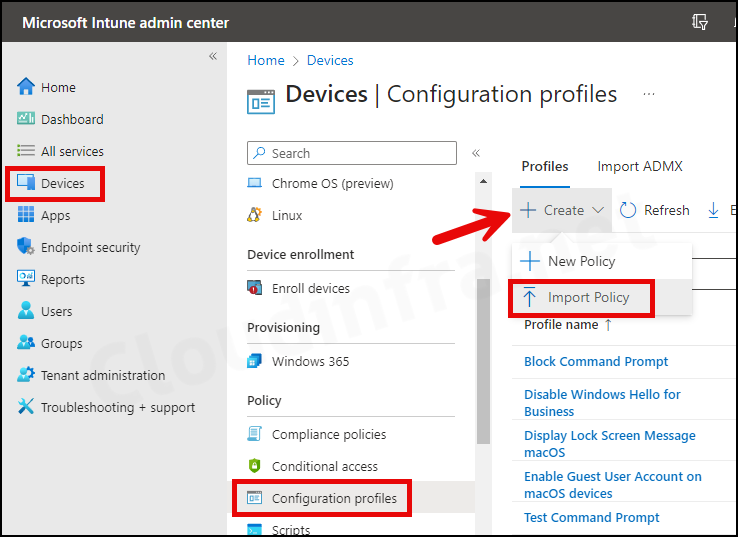The image size is (738, 537).
Task: Click the submenu vertical scrollbar thumb
Action: click(x=483, y=361)
